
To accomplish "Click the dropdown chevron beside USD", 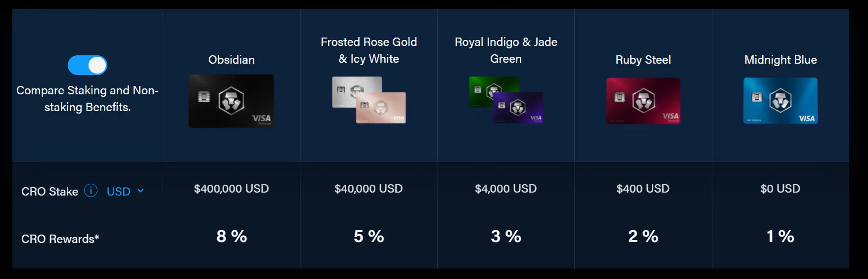I will 140,191.
